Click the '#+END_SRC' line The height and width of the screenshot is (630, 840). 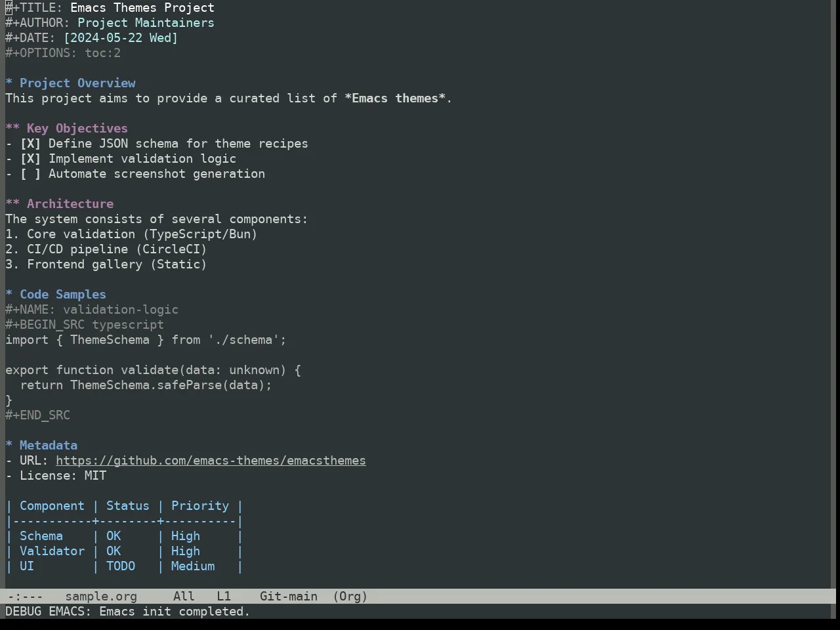click(37, 415)
